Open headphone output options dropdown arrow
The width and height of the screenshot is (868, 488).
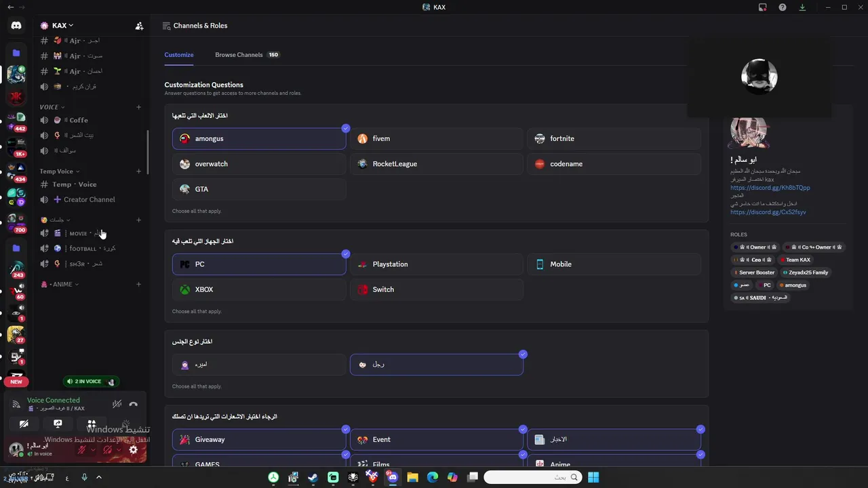pos(119,450)
